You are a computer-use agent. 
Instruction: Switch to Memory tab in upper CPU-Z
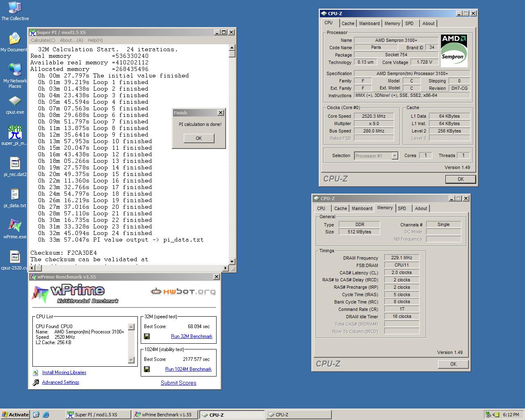click(x=392, y=23)
